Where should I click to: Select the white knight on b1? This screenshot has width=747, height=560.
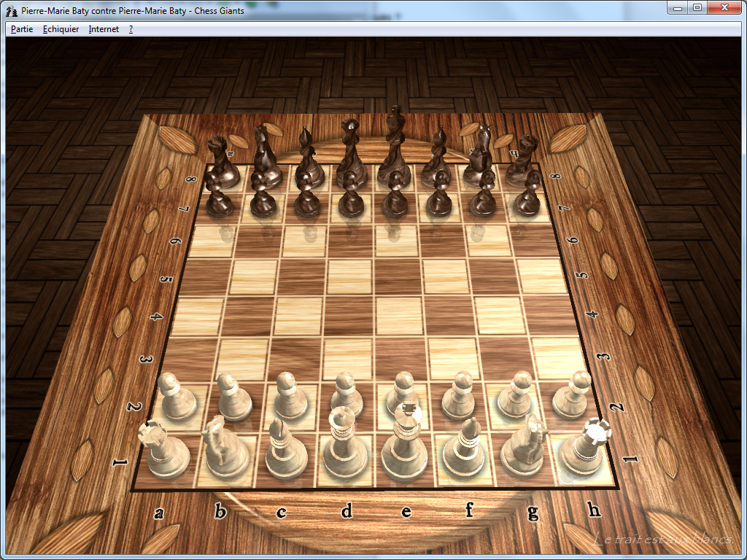coord(225,450)
